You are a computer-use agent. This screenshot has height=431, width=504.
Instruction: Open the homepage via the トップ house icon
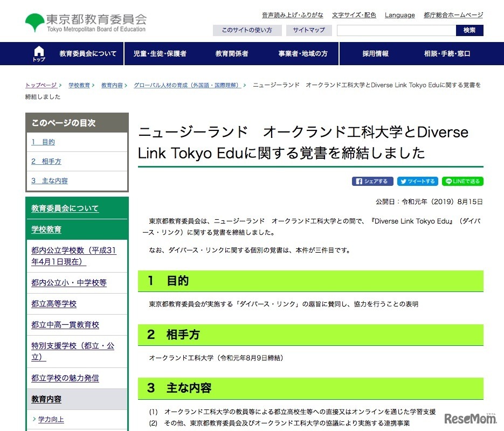(38, 53)
